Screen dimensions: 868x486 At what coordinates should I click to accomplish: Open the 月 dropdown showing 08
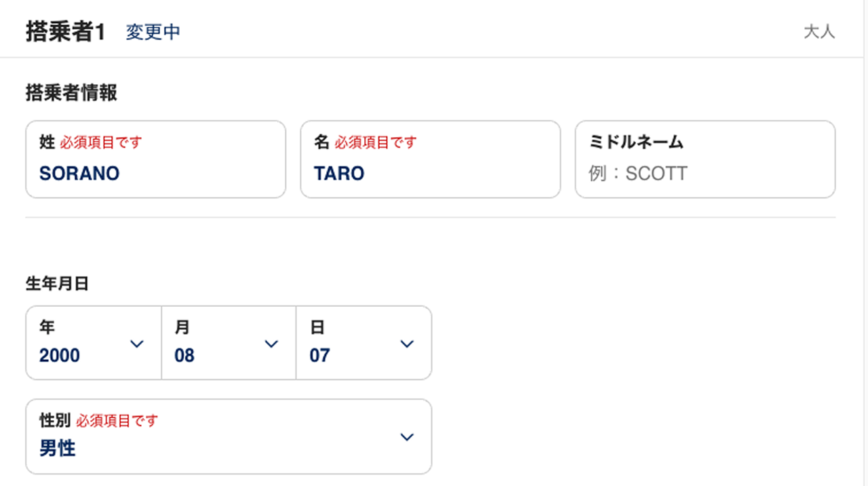pos(217,343)
